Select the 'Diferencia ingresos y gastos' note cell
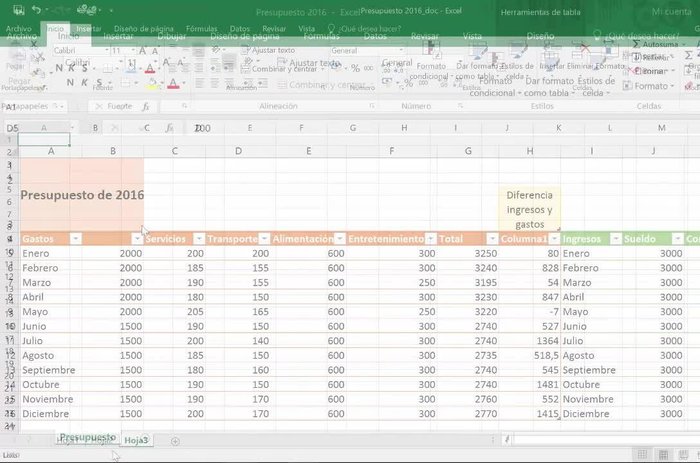Image resolution: width=700 pixels, height=463 pixels. 529,209
